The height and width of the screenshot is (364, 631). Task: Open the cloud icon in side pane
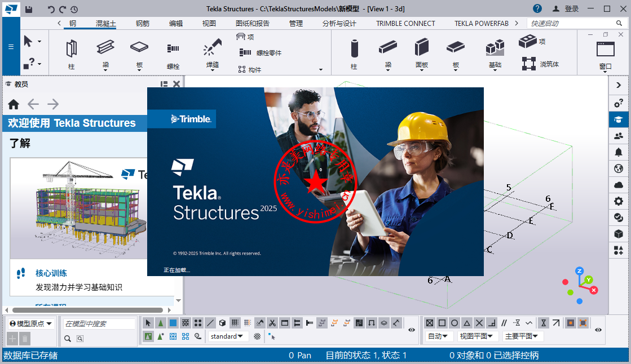(619, 185)
